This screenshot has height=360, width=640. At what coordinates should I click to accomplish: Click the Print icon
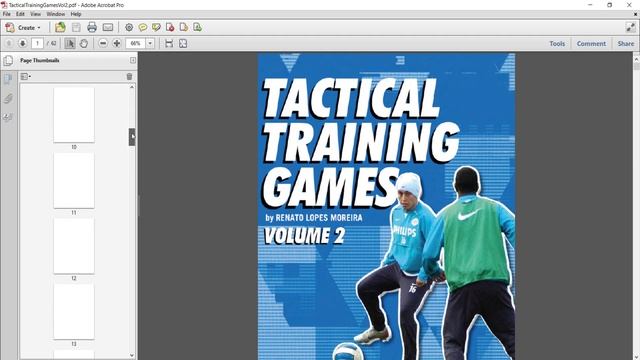[x=92, y=27]
